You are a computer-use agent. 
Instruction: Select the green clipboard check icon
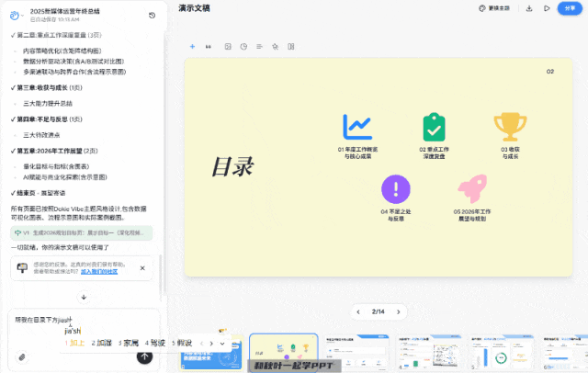[x=434, y=127]
